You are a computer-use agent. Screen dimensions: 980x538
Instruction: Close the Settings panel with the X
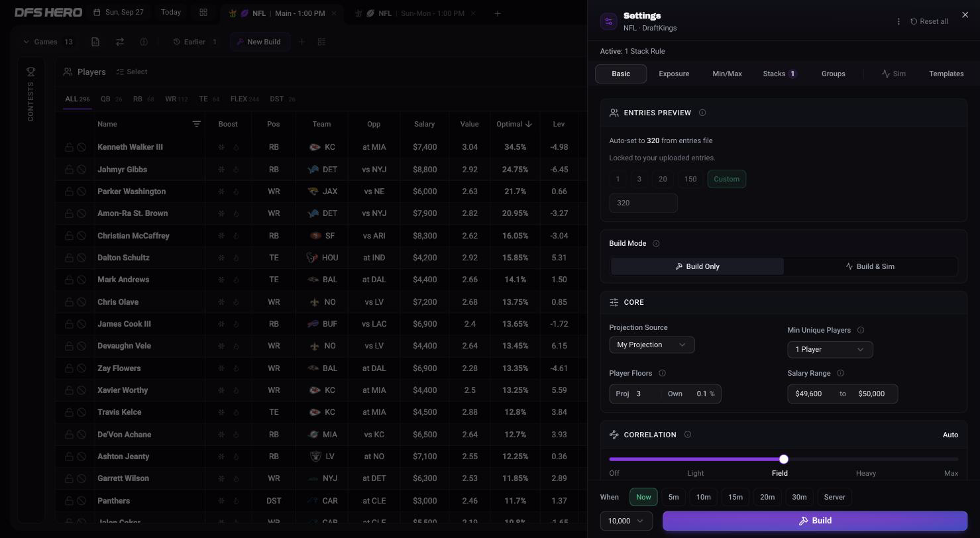(965, 15)
